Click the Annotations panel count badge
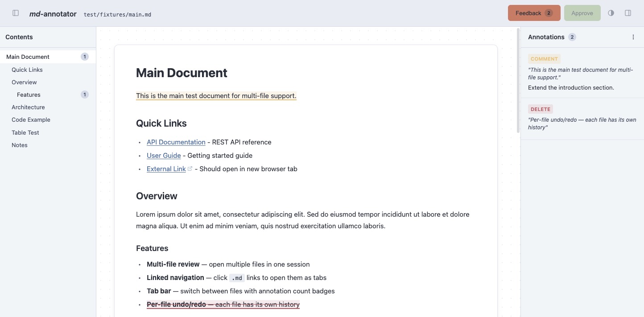644x317 pixels. pos(572,37)
